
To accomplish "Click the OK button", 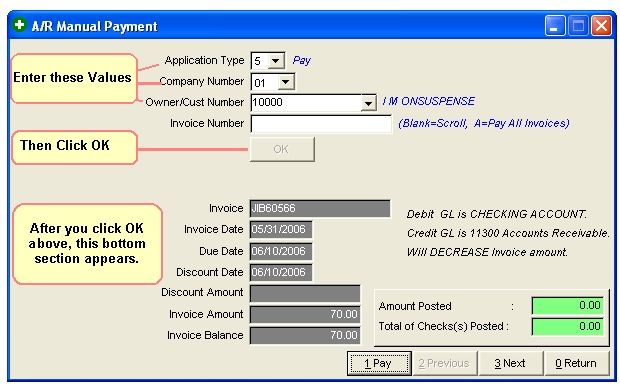I will point(282,149).
